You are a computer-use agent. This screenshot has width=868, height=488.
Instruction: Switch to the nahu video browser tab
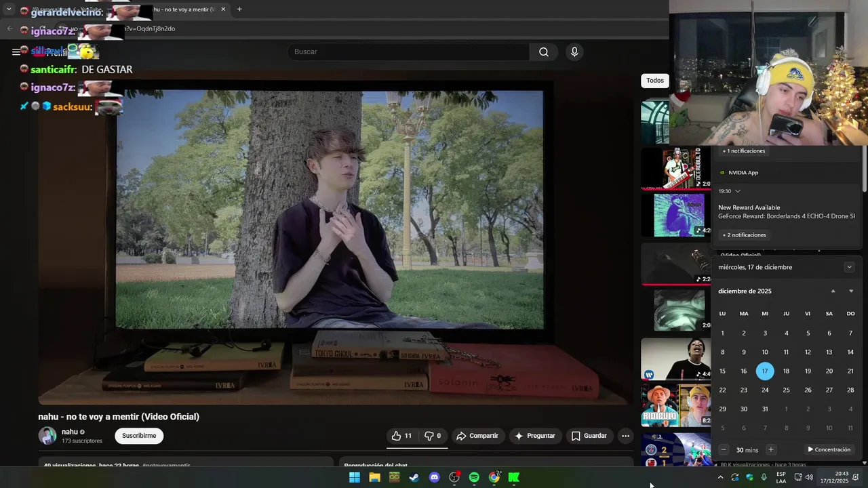(x=183, y=9)
